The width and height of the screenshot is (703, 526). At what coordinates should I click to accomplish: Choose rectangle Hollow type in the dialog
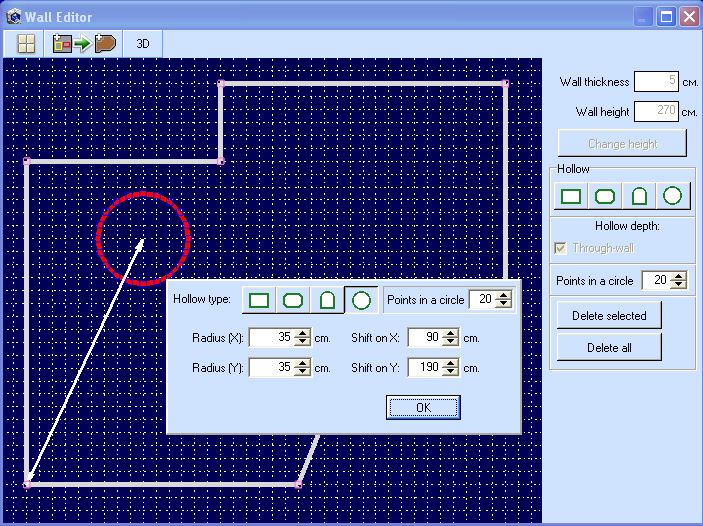click(x=259, y=300)
